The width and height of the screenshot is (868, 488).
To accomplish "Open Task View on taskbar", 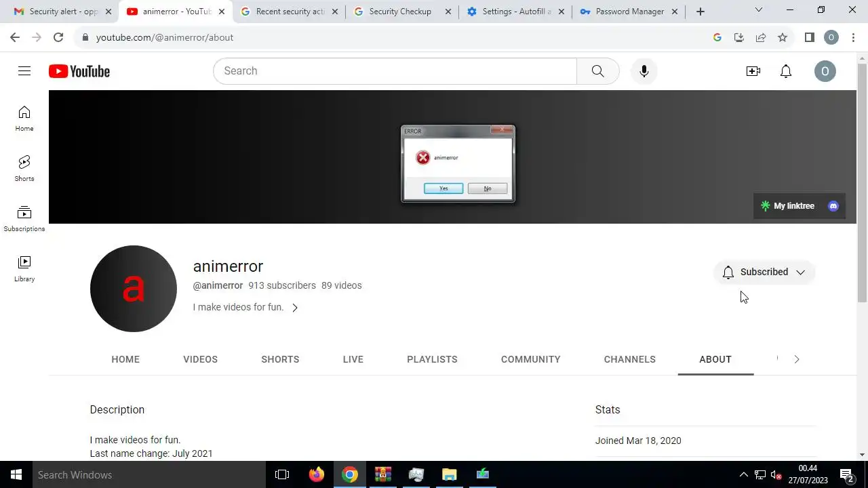I will point(282,475).
